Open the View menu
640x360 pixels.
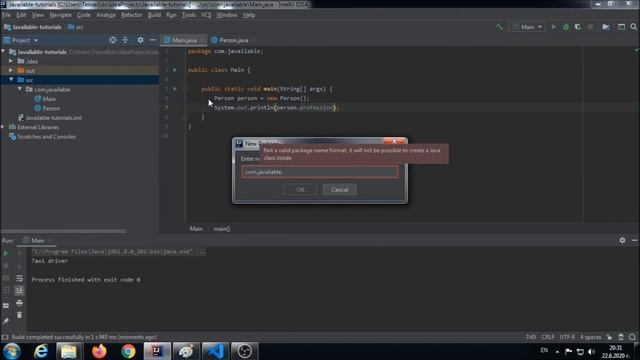[38, 15]
